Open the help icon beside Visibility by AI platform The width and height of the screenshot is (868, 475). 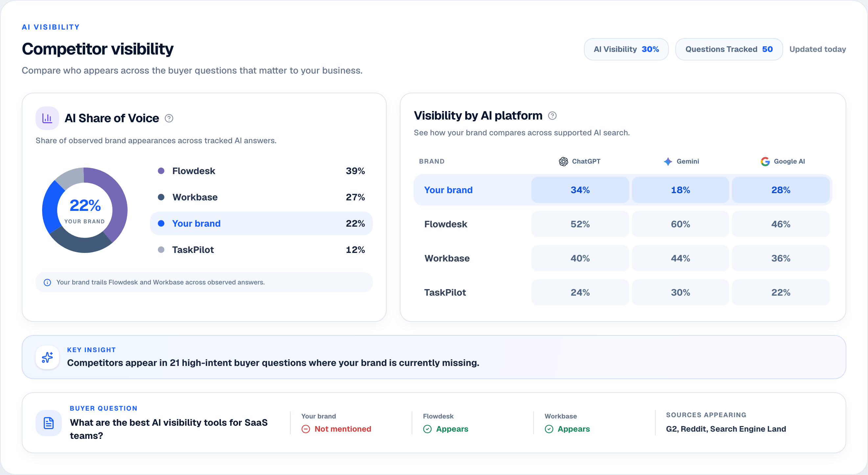552,116
